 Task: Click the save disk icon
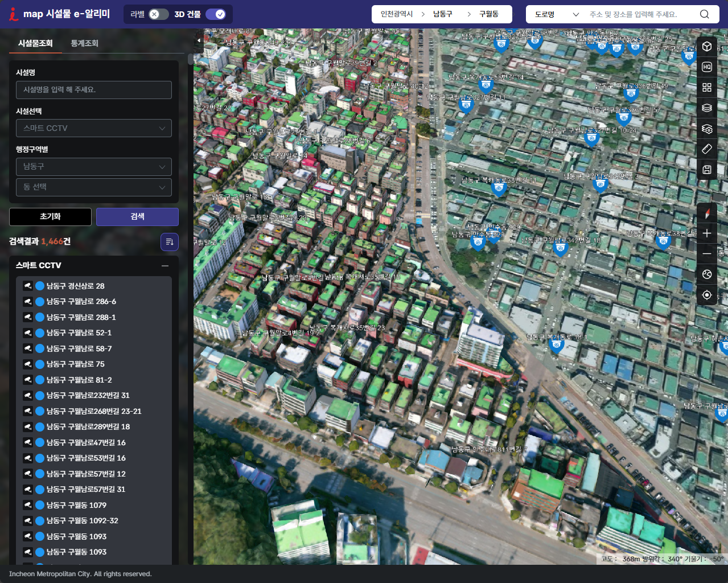click(707, 170)
